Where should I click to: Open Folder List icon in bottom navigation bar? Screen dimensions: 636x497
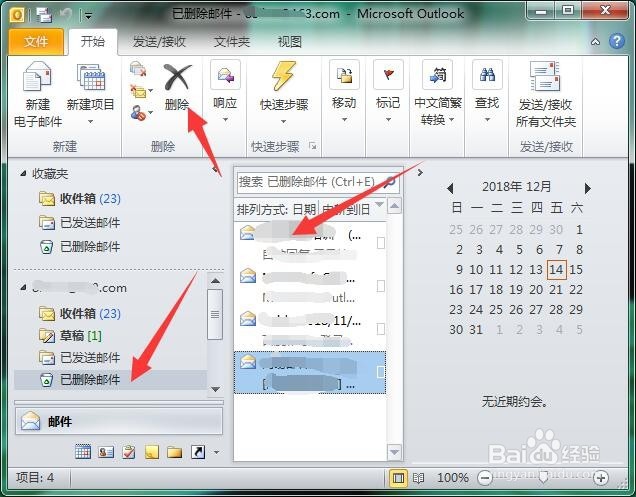[x=175, y=452]
